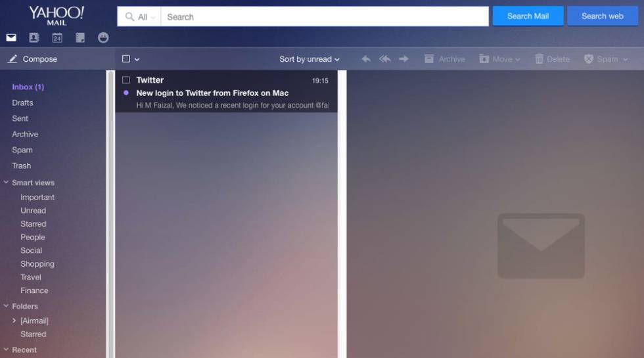
Task: Click the Archive box icon
Action: [x=428, y=59]
